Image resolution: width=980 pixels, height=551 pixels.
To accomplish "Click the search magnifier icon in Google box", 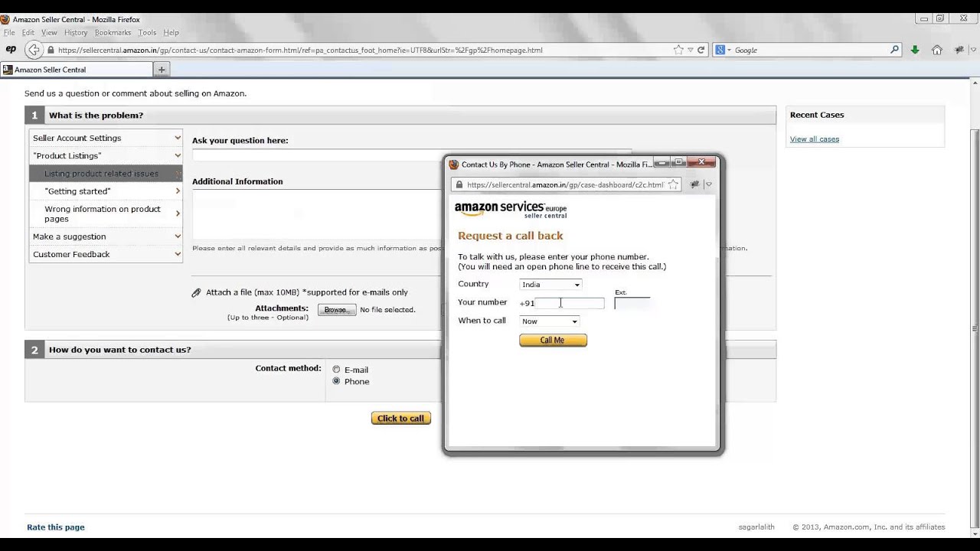I will coord(894,50).
